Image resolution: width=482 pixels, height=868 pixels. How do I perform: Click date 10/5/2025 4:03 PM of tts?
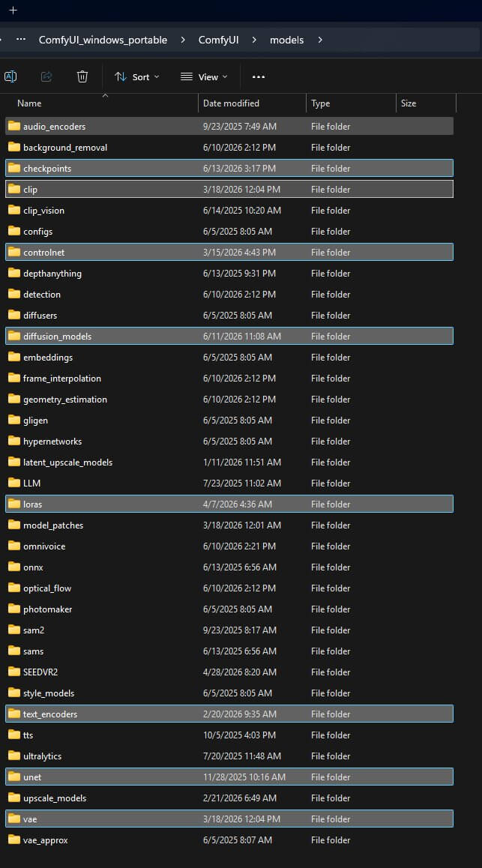tap(239, 735)
